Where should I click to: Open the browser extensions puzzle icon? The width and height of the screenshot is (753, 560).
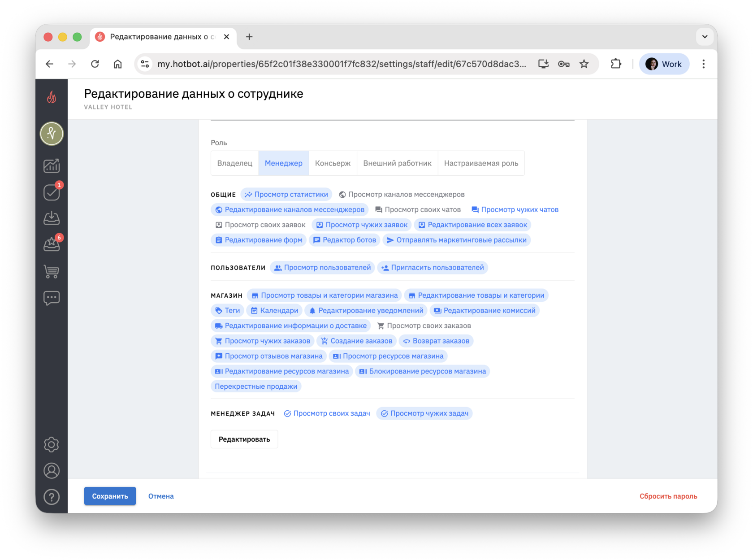tap(616, 64)
